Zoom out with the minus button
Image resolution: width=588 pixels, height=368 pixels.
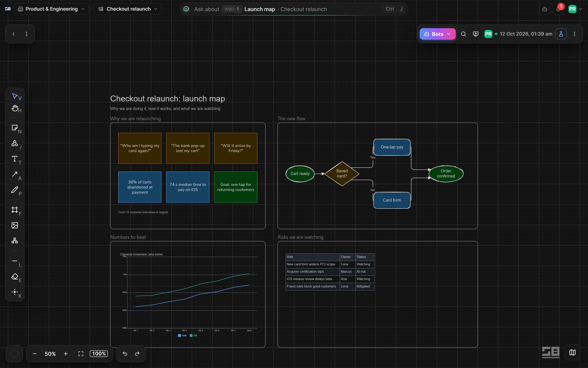point(35,354)
